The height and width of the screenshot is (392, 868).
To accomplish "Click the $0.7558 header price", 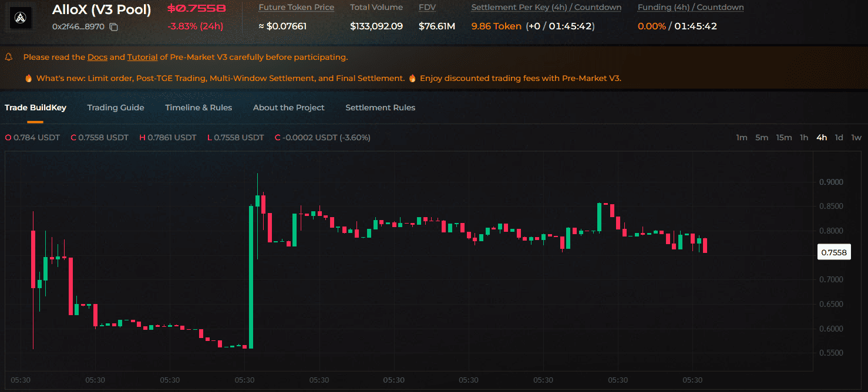I will 197,9.
